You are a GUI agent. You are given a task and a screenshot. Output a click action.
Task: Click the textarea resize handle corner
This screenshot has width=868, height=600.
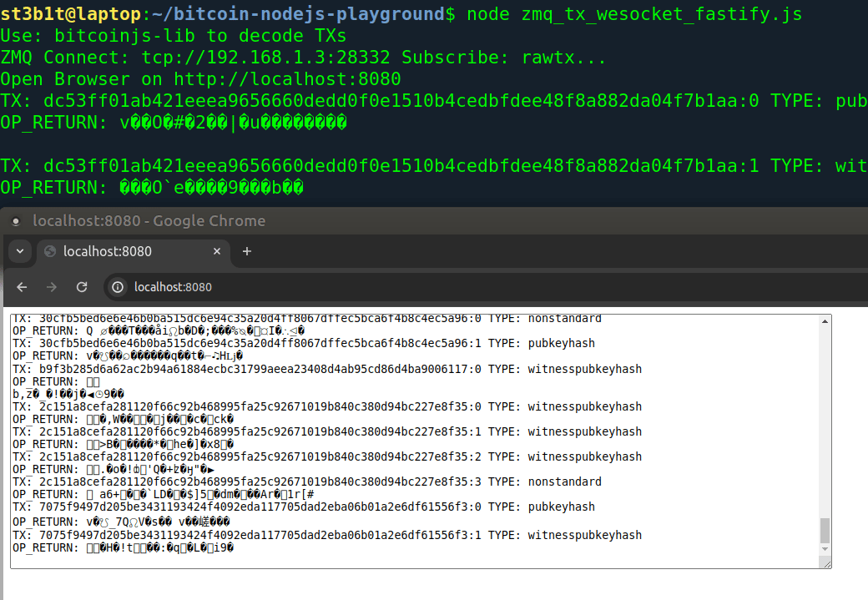point(827,563)
